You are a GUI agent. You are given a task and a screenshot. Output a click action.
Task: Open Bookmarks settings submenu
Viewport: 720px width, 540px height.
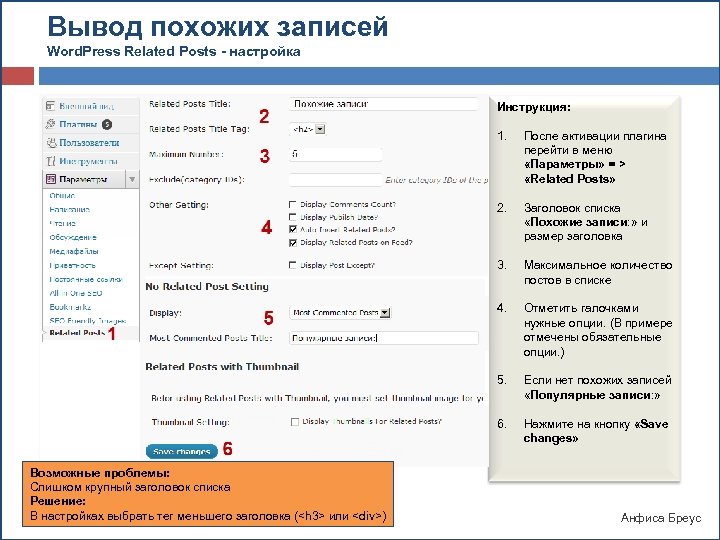point(70,307)
